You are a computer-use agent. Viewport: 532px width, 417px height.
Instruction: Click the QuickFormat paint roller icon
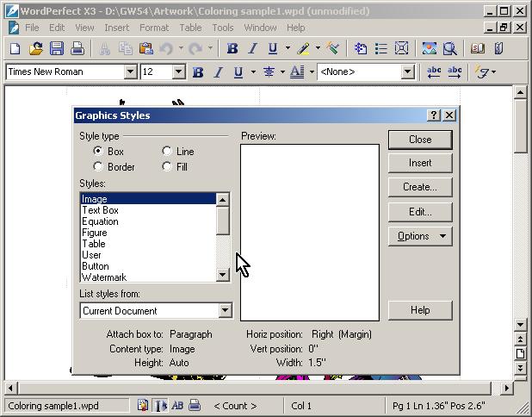pos(333,48)
